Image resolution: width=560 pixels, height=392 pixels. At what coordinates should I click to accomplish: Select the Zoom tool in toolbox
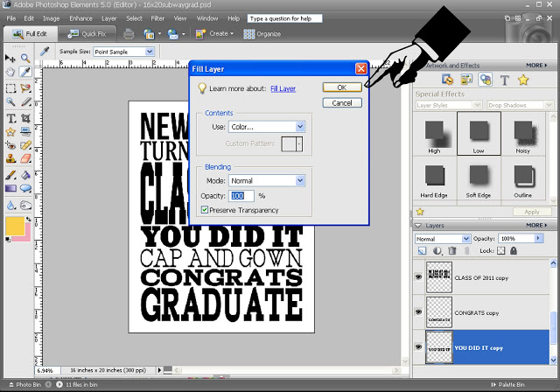point(25,58)
